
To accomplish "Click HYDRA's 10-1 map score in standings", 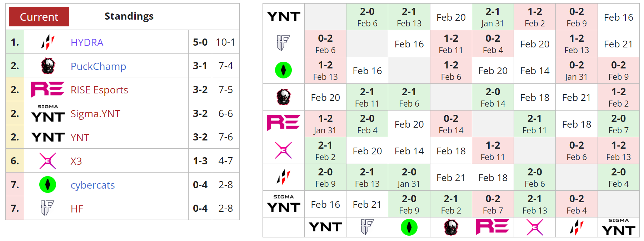I will 225,42.
